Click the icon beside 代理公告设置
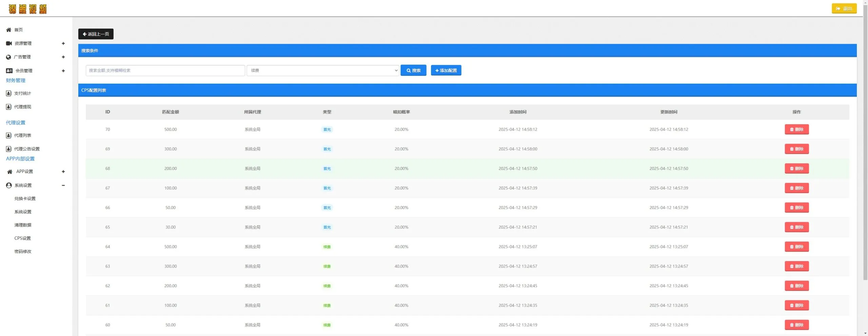Screen dimensions: 868x336 [x=9, y=149]
